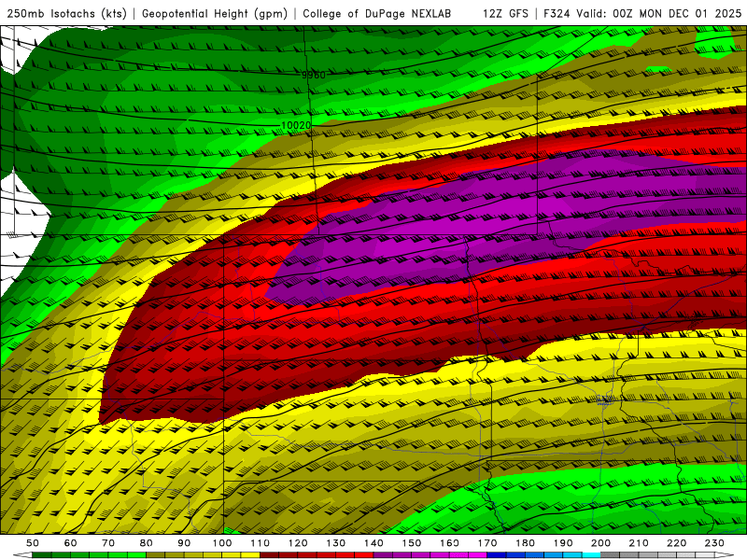This screenshot has height=560, width=747.
Task: Click the 140 knot legend value
Action: coord(373,543)
